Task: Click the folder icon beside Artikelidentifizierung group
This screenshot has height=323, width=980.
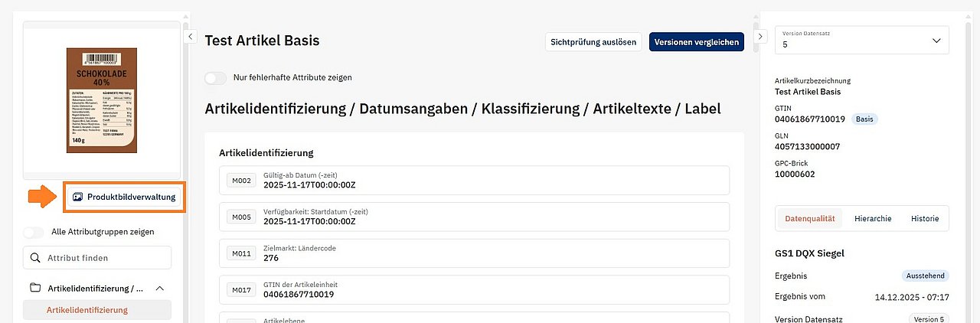Action: coord(35,289)
